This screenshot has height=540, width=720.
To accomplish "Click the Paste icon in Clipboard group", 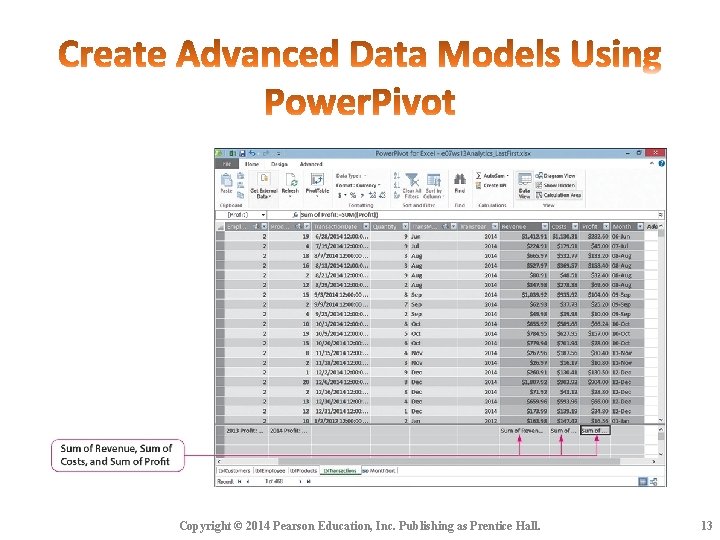I will pos(226,180).
